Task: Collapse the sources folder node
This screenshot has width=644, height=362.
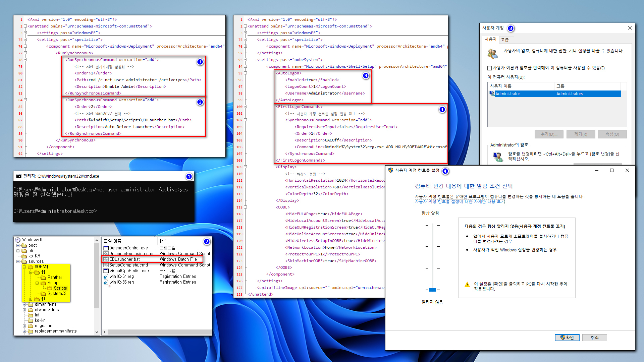Action: click(18, 261)
